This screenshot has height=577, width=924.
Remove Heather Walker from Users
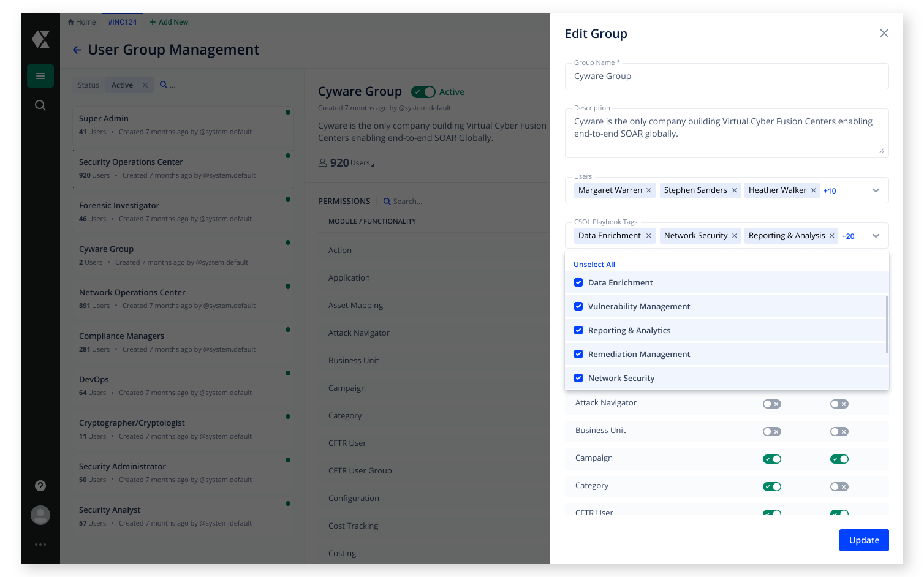(x=814, y=190)
